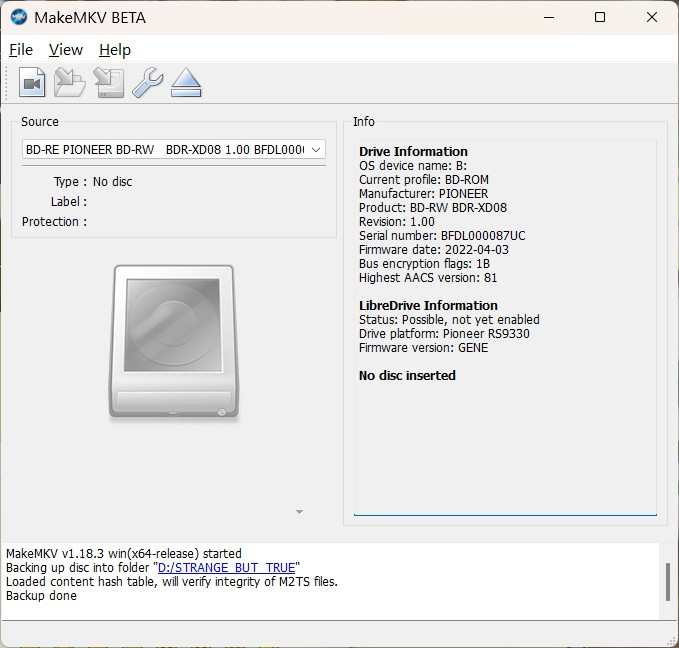
Task: Click the Backup disc toolbar icon
Action: coord(109,82)
